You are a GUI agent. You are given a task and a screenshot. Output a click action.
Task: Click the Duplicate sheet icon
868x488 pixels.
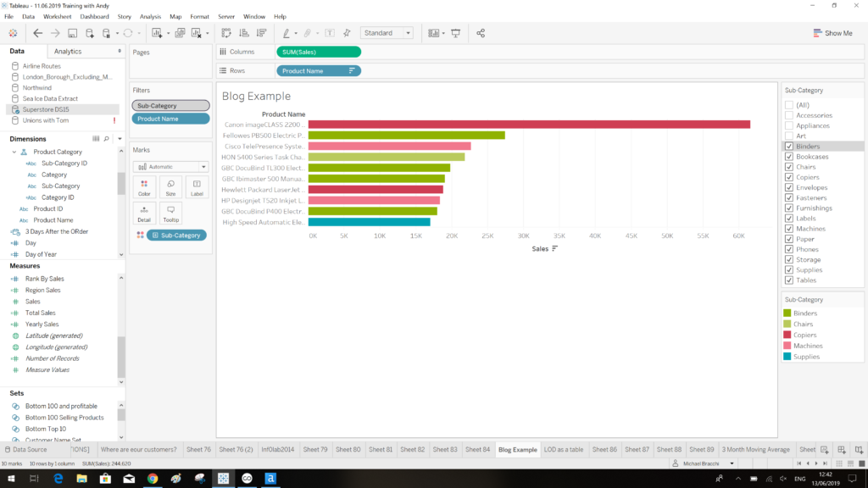(x=180, y=33)
